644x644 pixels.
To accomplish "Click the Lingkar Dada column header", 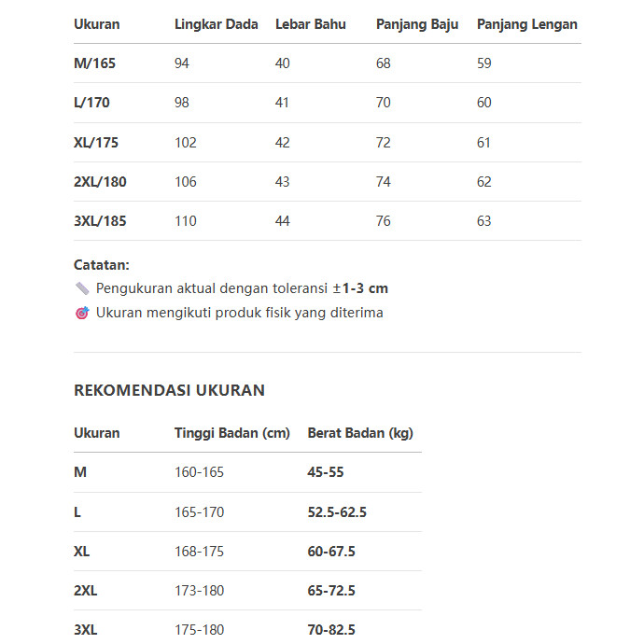I will pos(216,24).
